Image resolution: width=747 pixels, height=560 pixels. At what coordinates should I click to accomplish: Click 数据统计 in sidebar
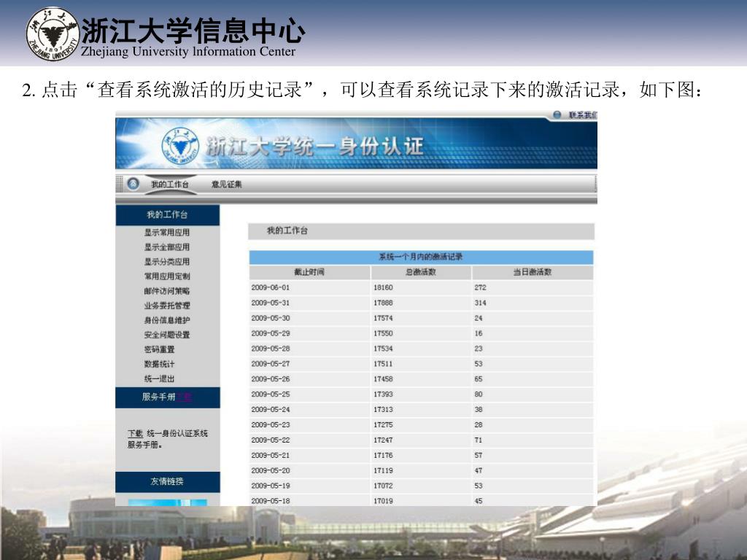(159, 364)
